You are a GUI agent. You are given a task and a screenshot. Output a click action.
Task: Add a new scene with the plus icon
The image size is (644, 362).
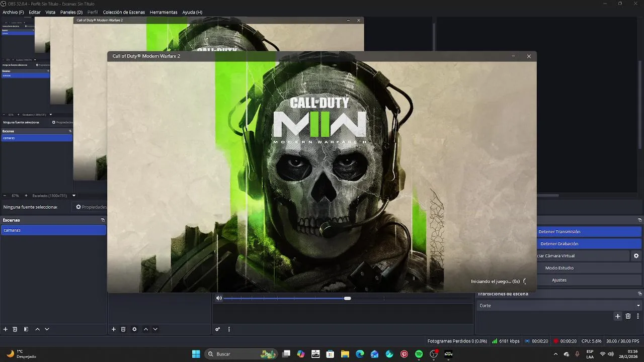click(6, 329)
